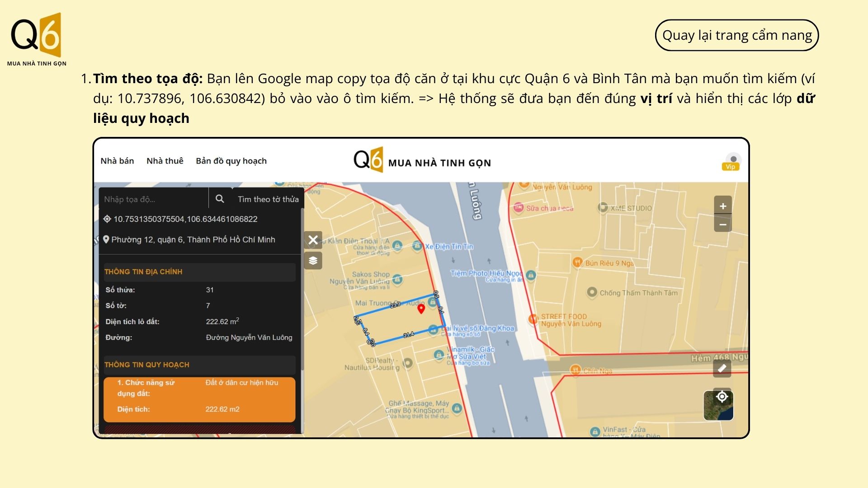Zoom in the map with plus button

coord(723,206)
